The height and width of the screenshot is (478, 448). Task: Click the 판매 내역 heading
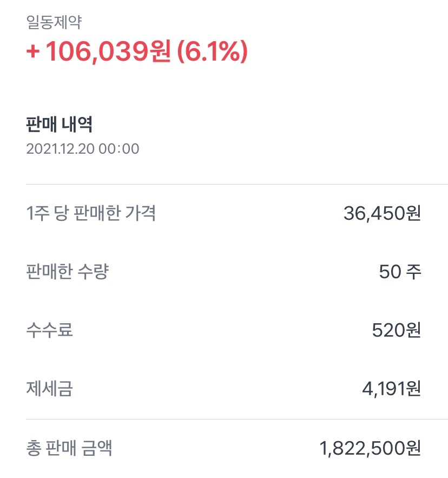tap(59, 125)
